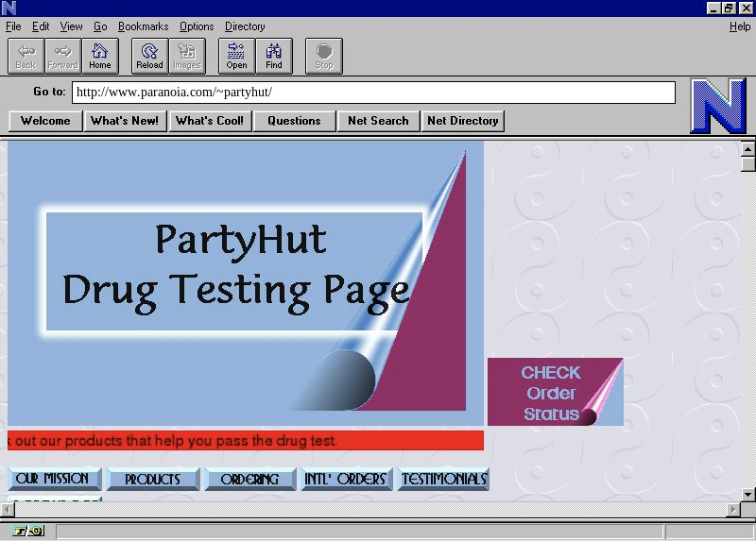Open the Bookmarks menu
The width and height of the screenshot is (756, 541).
pyautogui.click(x=143, y=26)
